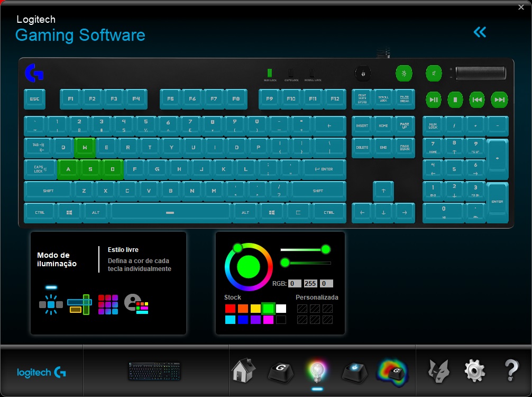Select the green D key
532x397 pixels.
112,169
